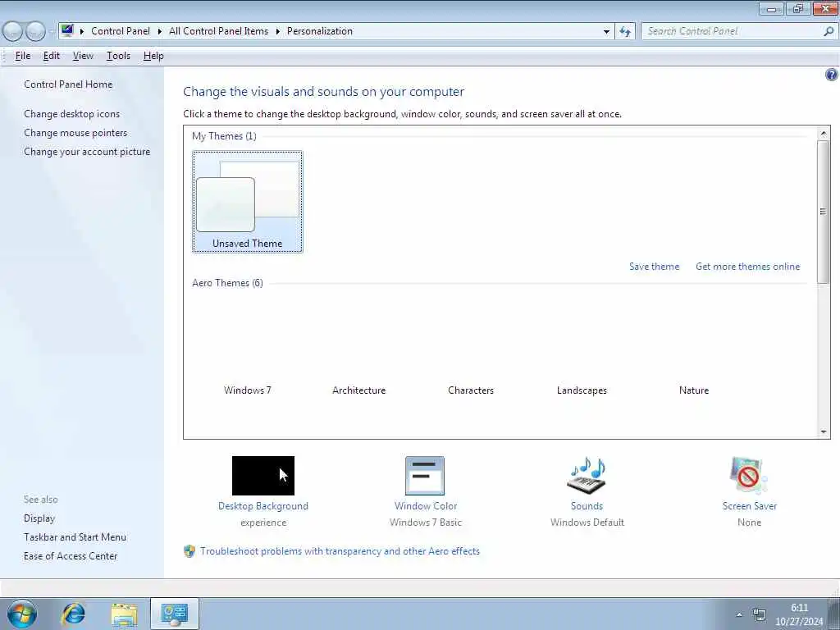Click Get more themes online link
Viewport: 840px width, 630px height.
[748, 267]
